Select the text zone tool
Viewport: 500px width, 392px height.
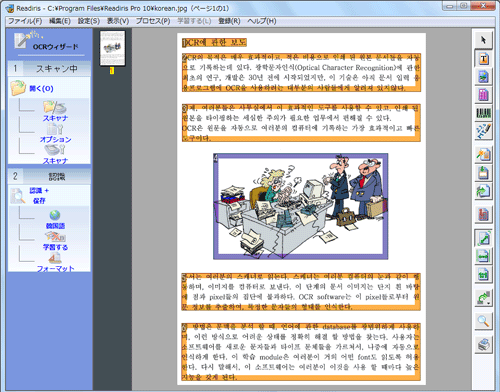click(483, 59)
